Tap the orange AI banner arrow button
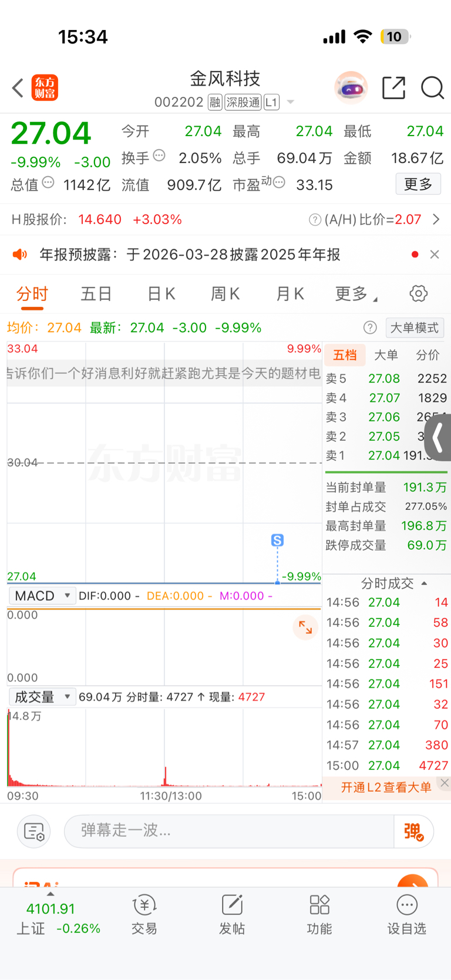 coord(413,881)
